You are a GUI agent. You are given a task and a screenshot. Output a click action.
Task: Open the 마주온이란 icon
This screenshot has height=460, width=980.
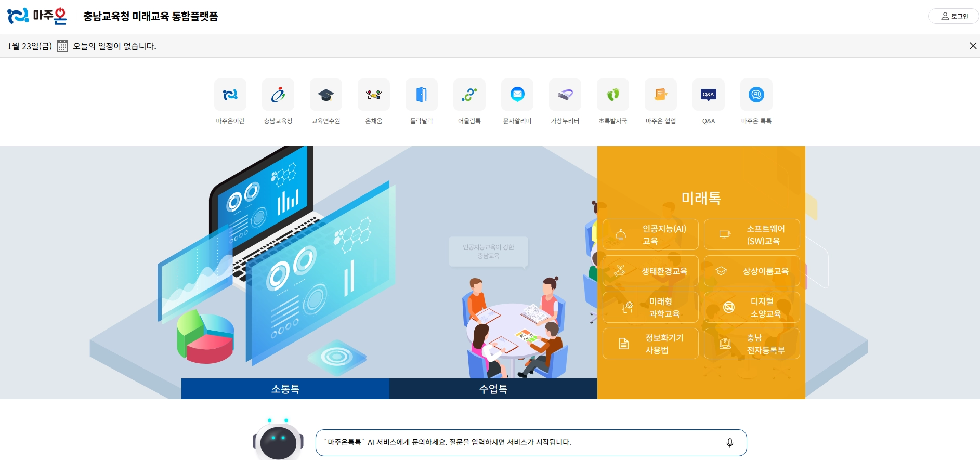click(230, 95)
